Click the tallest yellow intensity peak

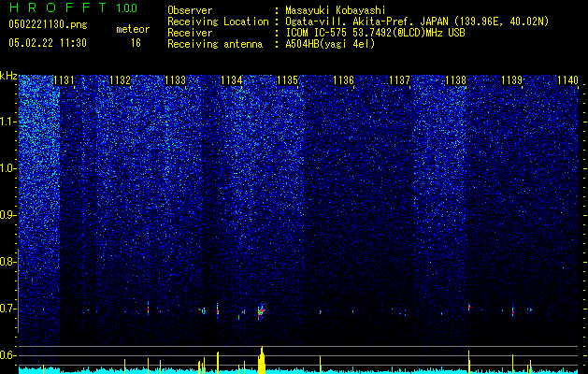(262, 360)
